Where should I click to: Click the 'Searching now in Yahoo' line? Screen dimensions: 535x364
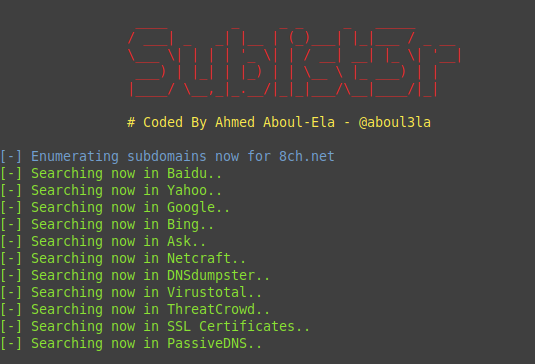pyautogui.click(x=111, y=190)
